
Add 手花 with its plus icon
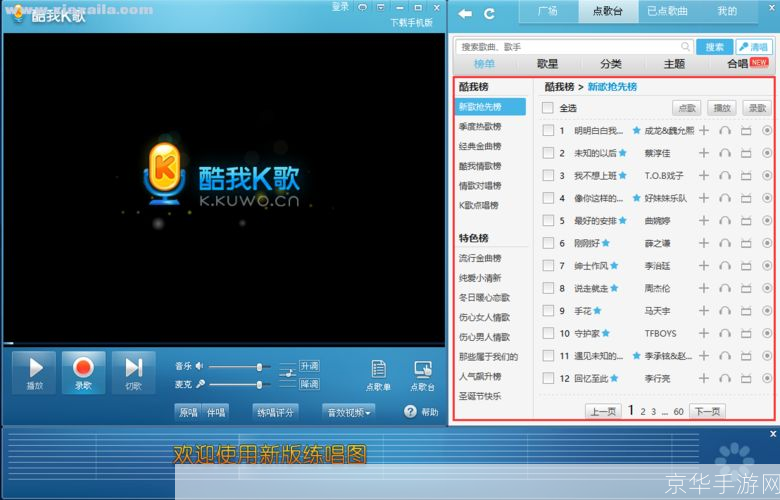(x=704, y=311)
